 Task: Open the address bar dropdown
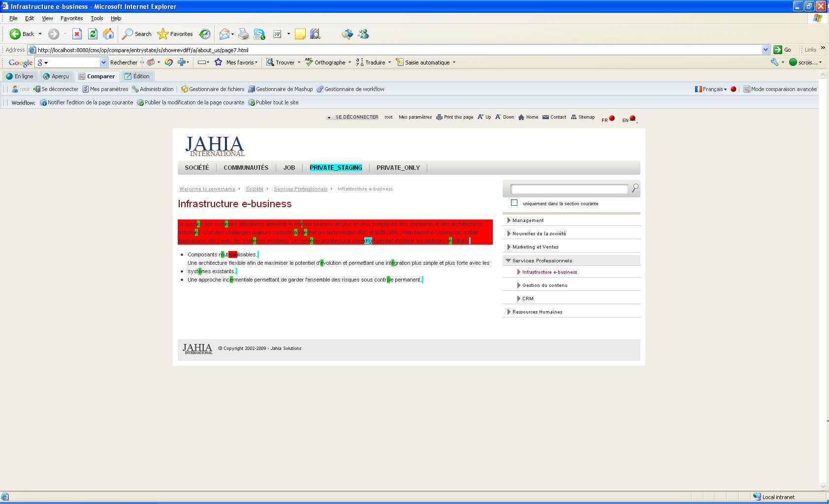(765, 50)
